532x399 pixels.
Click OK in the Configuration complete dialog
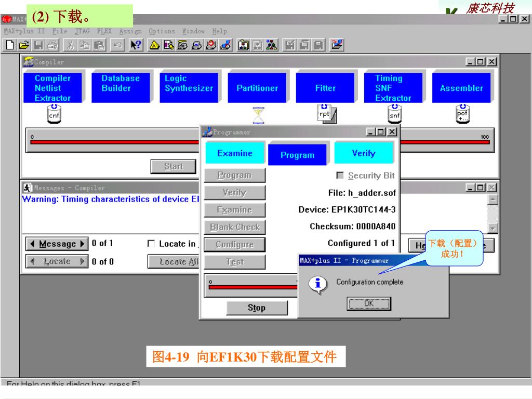(369, 303)
